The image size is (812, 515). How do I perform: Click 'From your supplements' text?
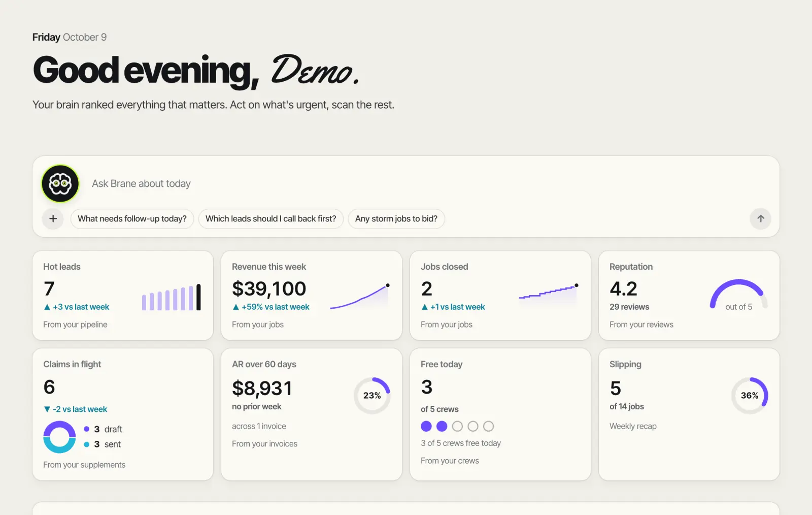pyautogui.click(x=84, y=465)
